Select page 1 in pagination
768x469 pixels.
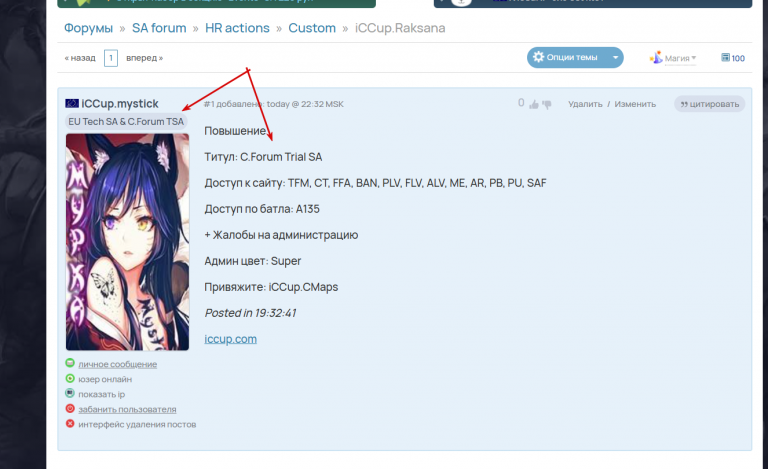111,58
